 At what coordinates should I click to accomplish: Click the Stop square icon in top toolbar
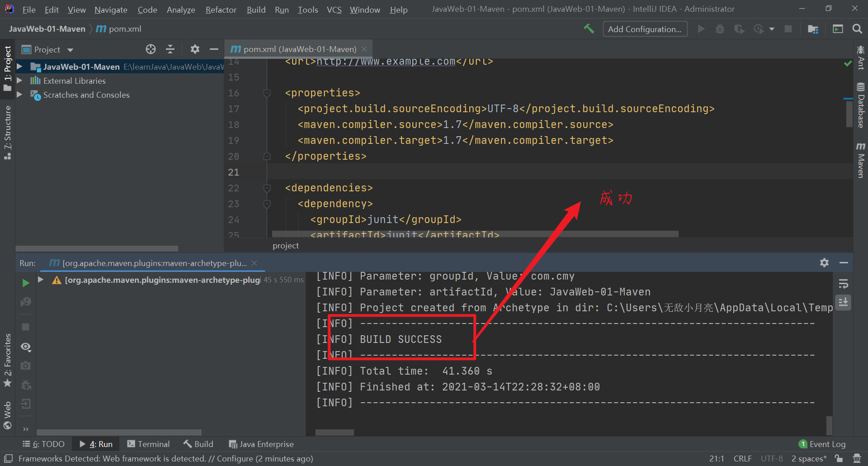point(788,29)
